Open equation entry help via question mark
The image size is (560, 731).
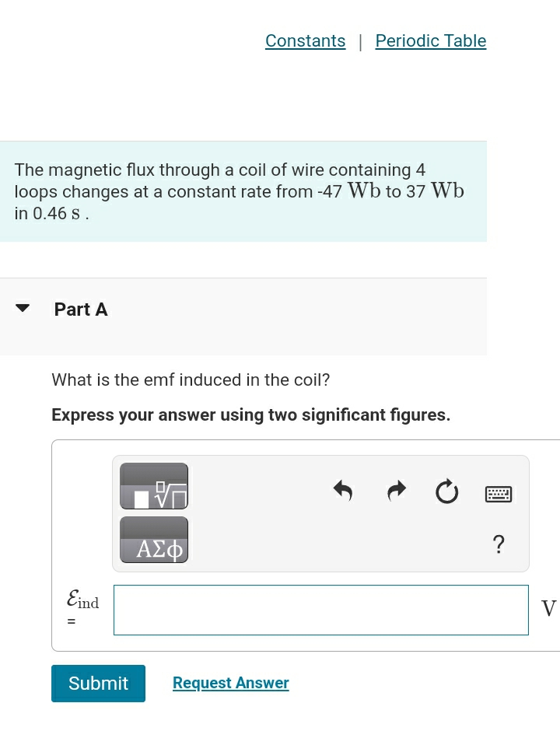(x=499, y=544)
